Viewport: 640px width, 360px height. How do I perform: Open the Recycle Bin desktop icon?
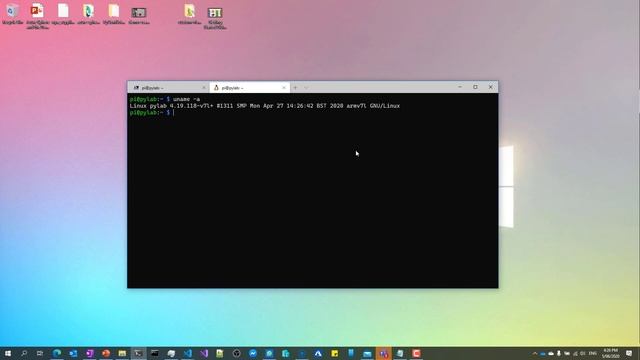click(12, 13)
